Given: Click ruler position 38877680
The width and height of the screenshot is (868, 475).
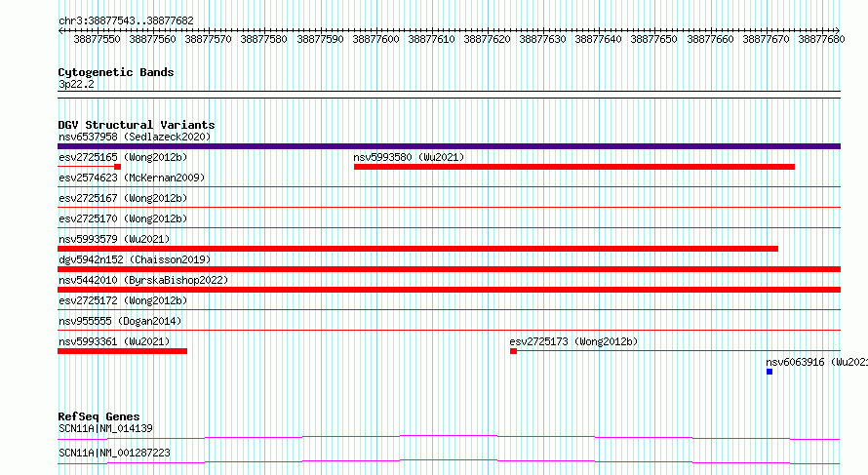Looking at the screenshot, I should 821,39.
